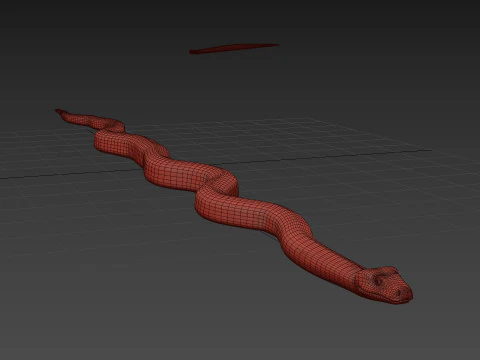Click the snake's tail tip
The width and height of the screenshot is (480, 360).
(x=59, y=111)
